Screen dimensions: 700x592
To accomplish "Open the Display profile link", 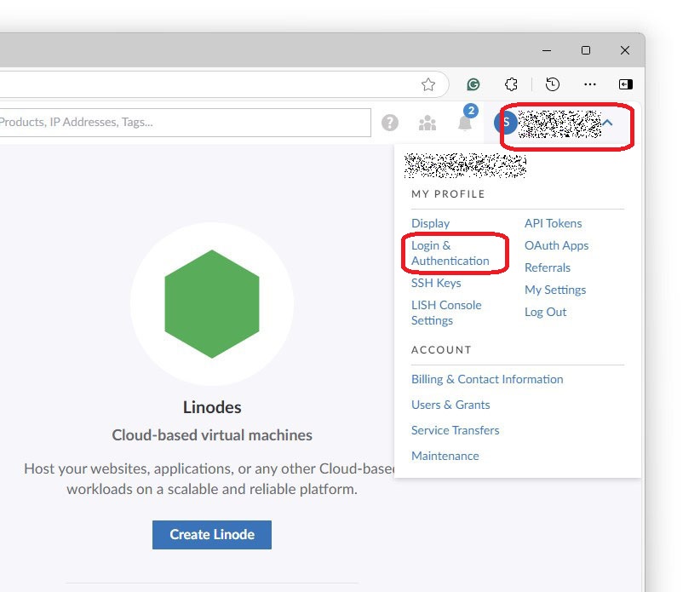I will (430, 223).
